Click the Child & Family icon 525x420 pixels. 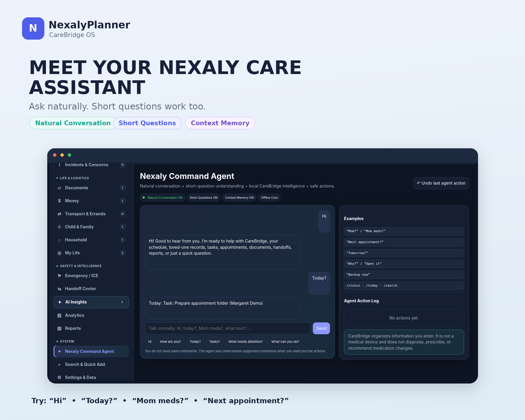[x=59, y=227]
